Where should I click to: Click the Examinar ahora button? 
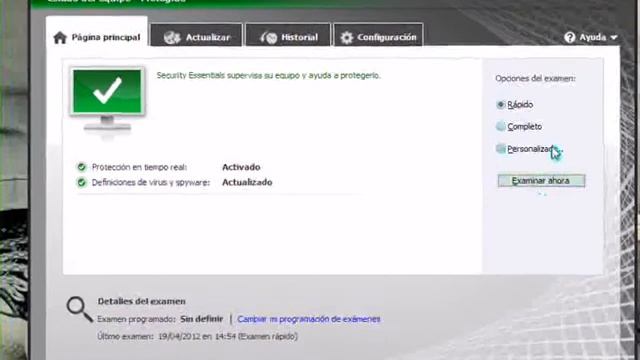point(541,180)
